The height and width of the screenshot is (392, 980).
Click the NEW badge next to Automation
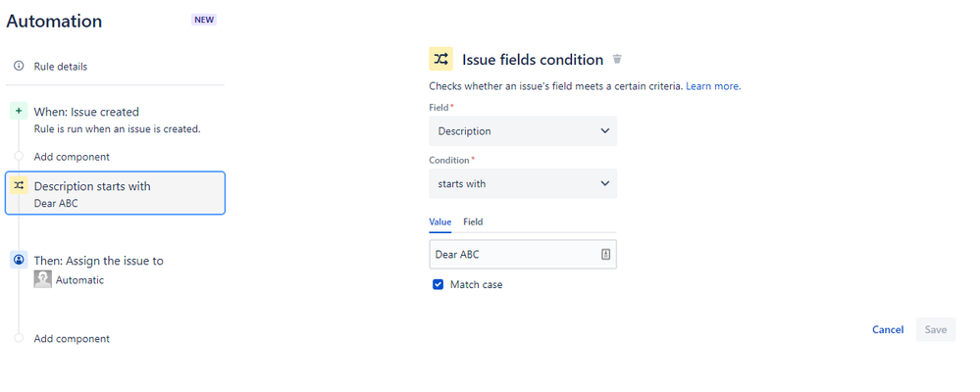(x=204, y=20)
